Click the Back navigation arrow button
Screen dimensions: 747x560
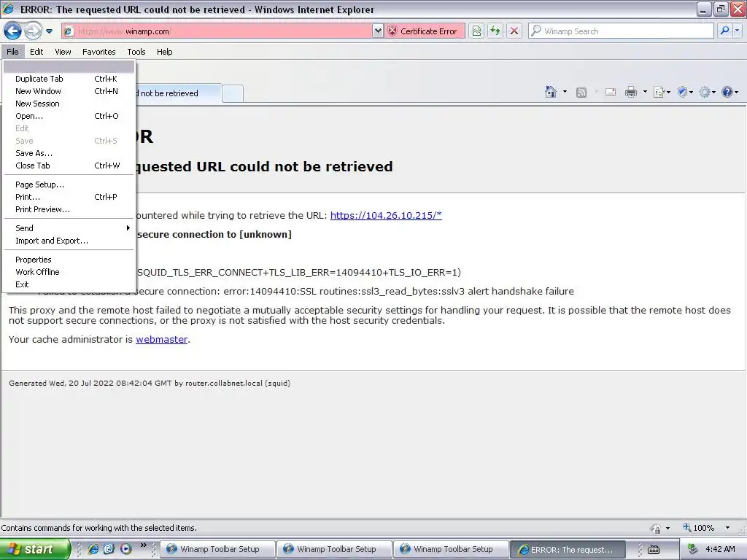tap(13, 31)
